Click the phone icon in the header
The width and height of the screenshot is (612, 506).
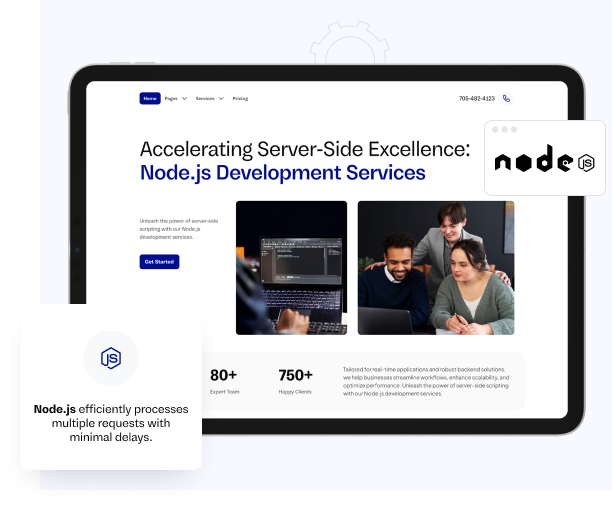pos(506,98)
